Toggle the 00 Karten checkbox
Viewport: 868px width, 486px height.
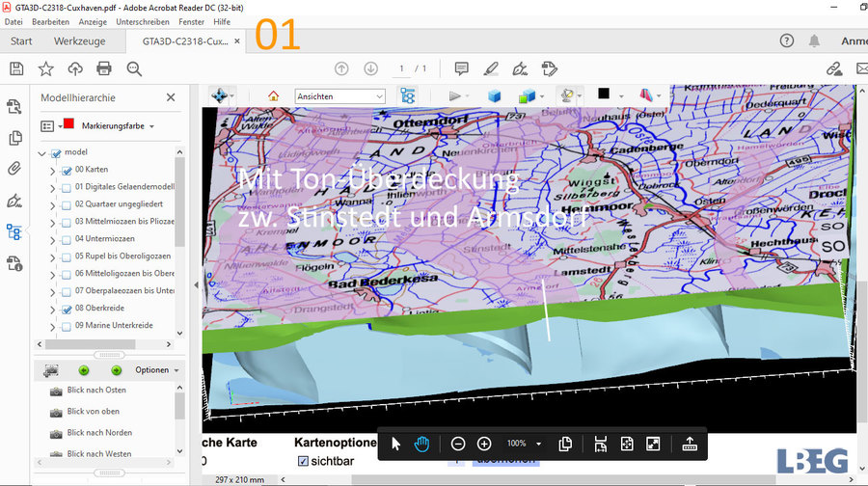click(67, 170)
